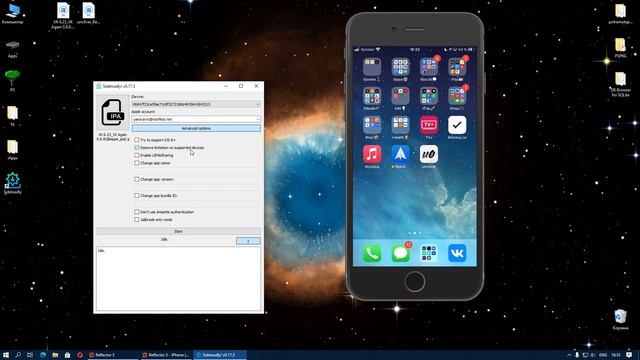Screen dimensions: 640x360
Task: Click inside the Sideloadly log text area
Action: coord(178,279)
